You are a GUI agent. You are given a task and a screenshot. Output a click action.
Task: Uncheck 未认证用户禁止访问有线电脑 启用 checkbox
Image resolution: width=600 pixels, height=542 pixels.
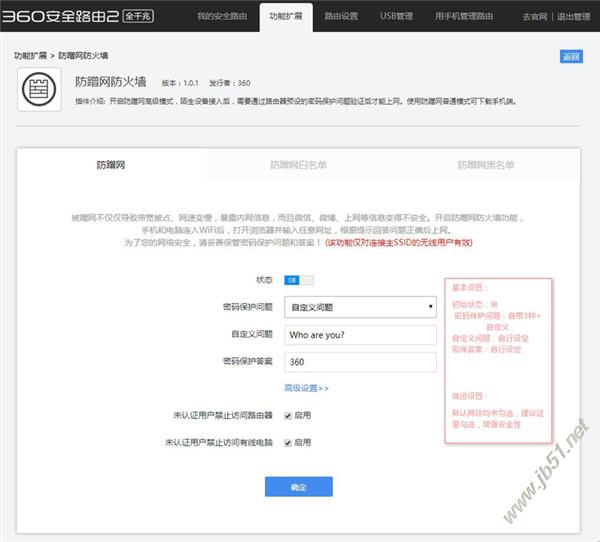coord(288,443)
